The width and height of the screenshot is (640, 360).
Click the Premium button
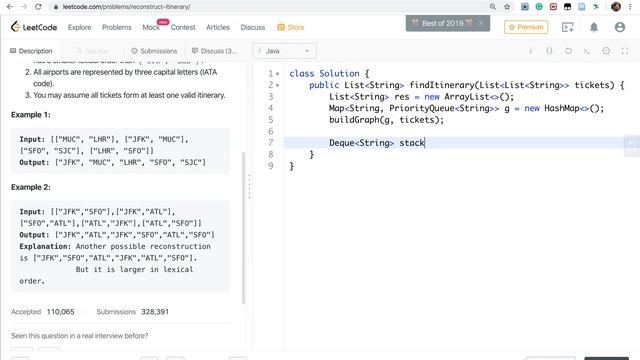(x=526, y=27)
